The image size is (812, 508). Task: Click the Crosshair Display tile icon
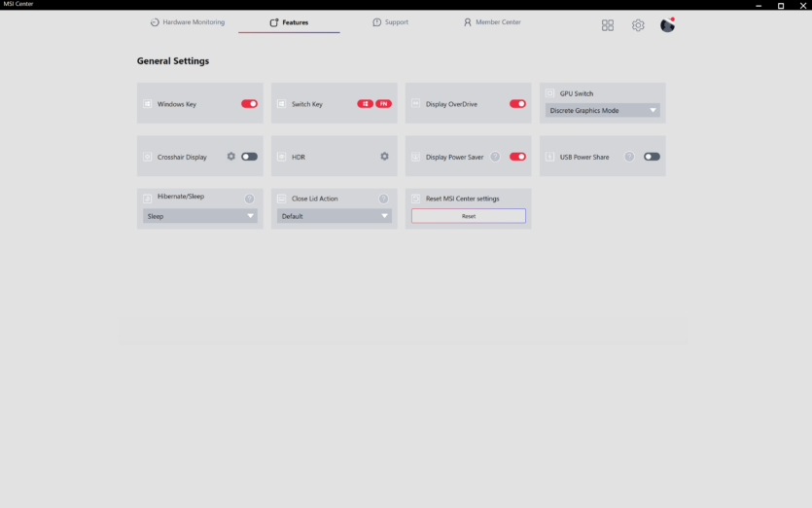point(147,157)
